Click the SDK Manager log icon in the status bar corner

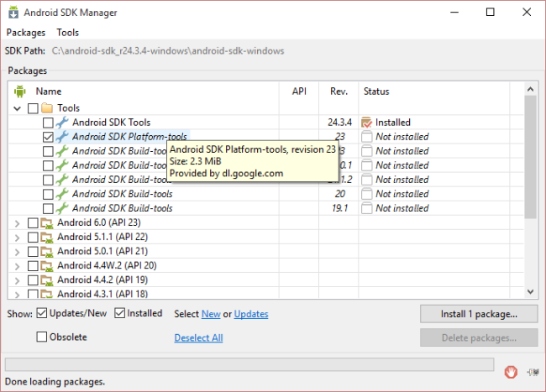tap(533, 372)
